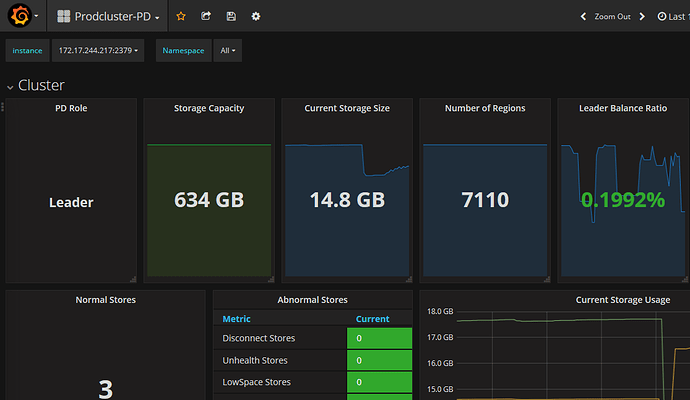Click the save dashboard icon
690x400 pixels.
click(231, 16)
